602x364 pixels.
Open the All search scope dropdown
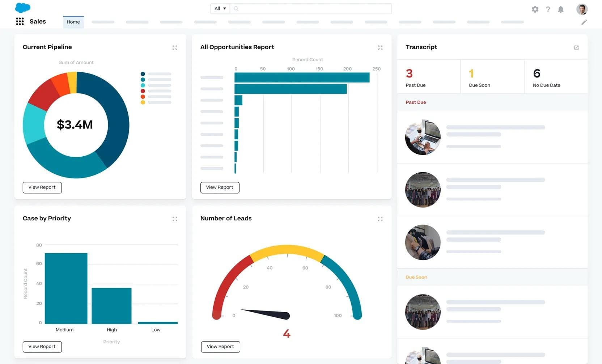click(220, 8)
